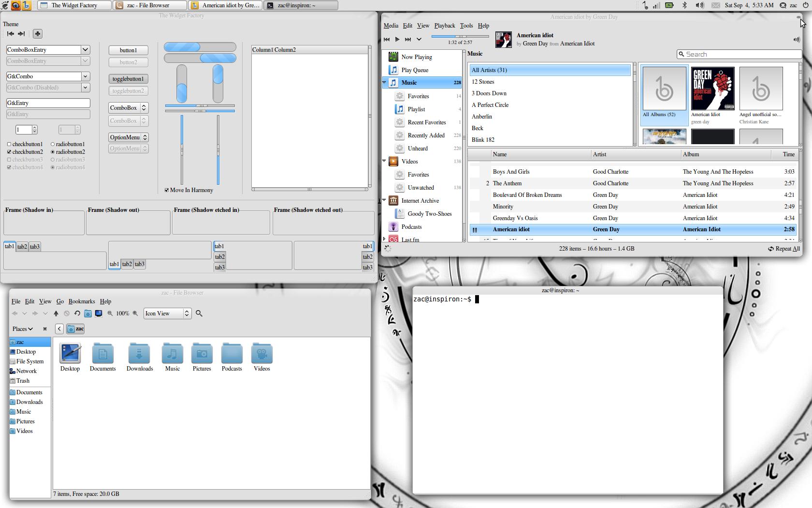
Task: Close the Places sidebar
Action: (x=45, y=329)
